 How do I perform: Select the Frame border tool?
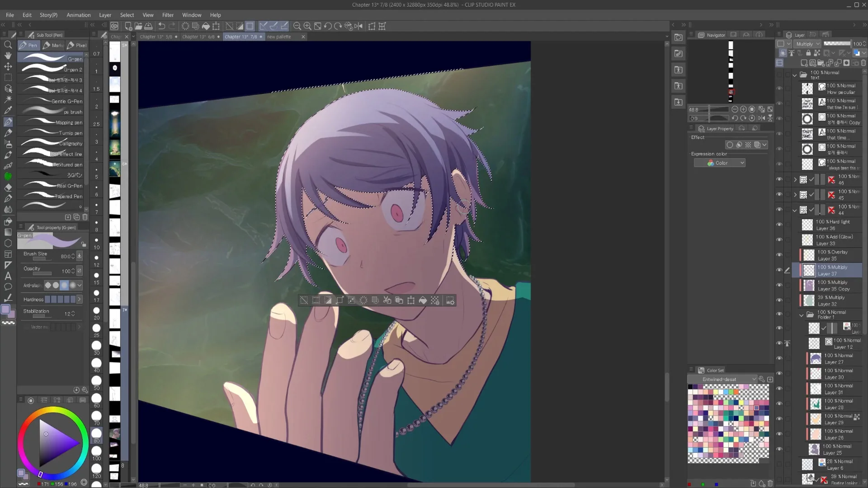8,254
